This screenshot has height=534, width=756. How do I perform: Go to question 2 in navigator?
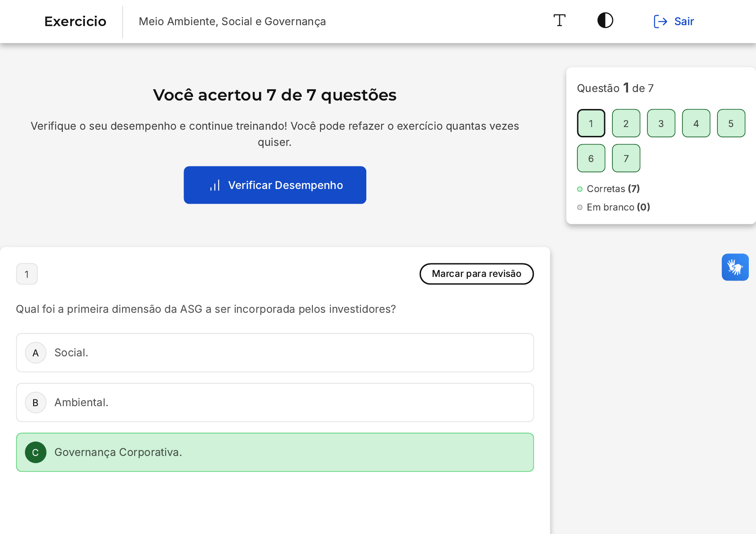click(626, 123)
